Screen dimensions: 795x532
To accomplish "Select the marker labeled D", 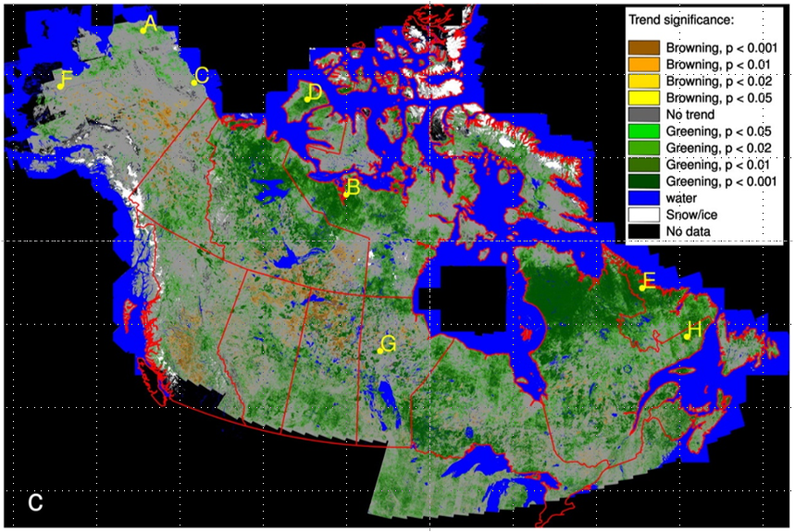I will click(x=306, y=99).
